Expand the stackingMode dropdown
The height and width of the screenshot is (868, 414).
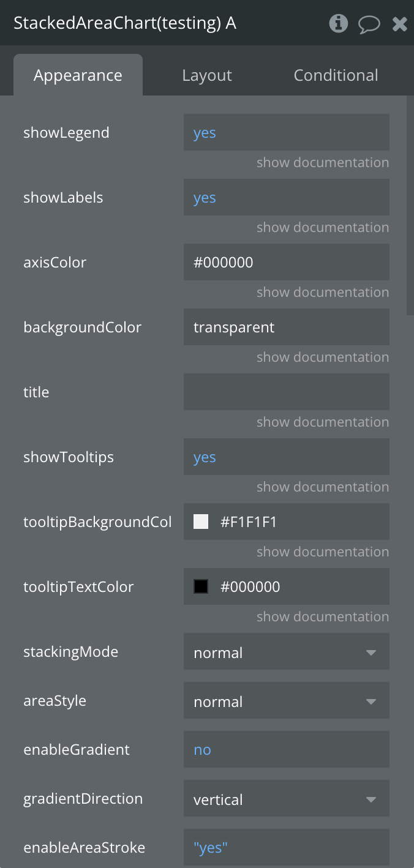(x=286, y=653)
